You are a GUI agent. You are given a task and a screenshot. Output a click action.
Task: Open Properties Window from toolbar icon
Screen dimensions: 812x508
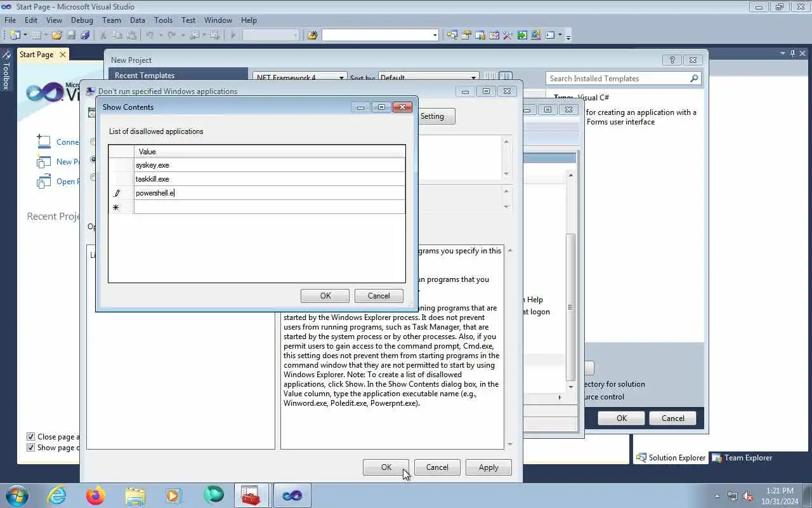[x=466, y=35]
